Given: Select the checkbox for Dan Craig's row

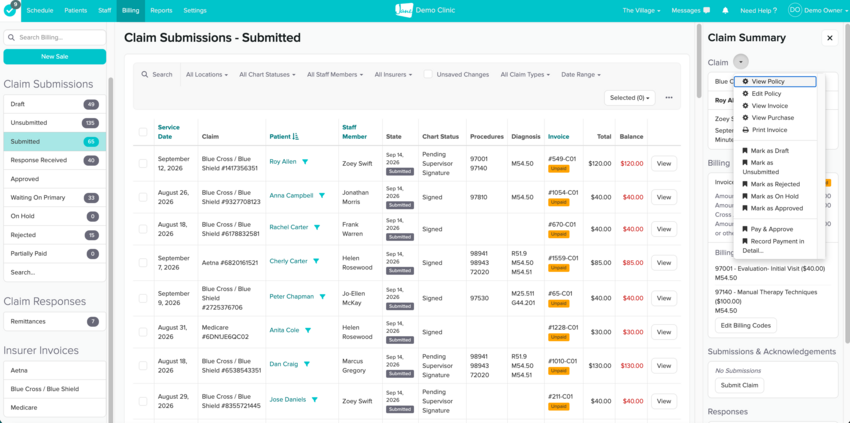Looking at the screenshot, I should coord(143,366).
